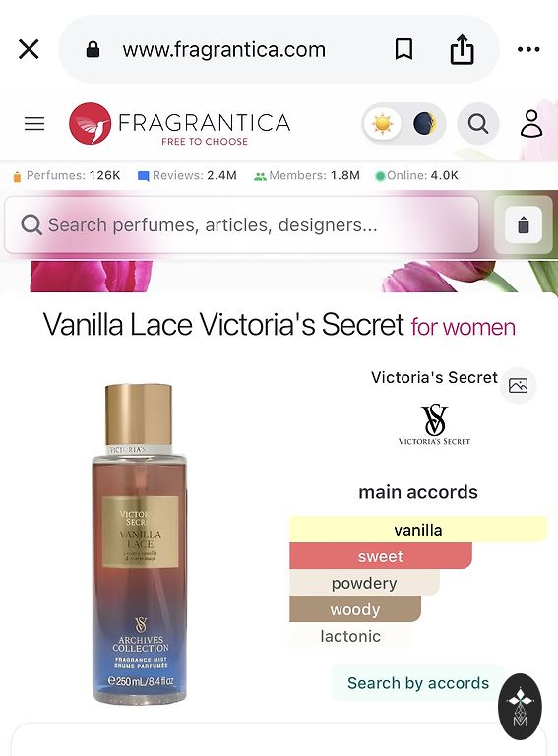Open the Victoria's Secret designer link
This screenshot has height=756, width=558.
(x=434, y=377)
